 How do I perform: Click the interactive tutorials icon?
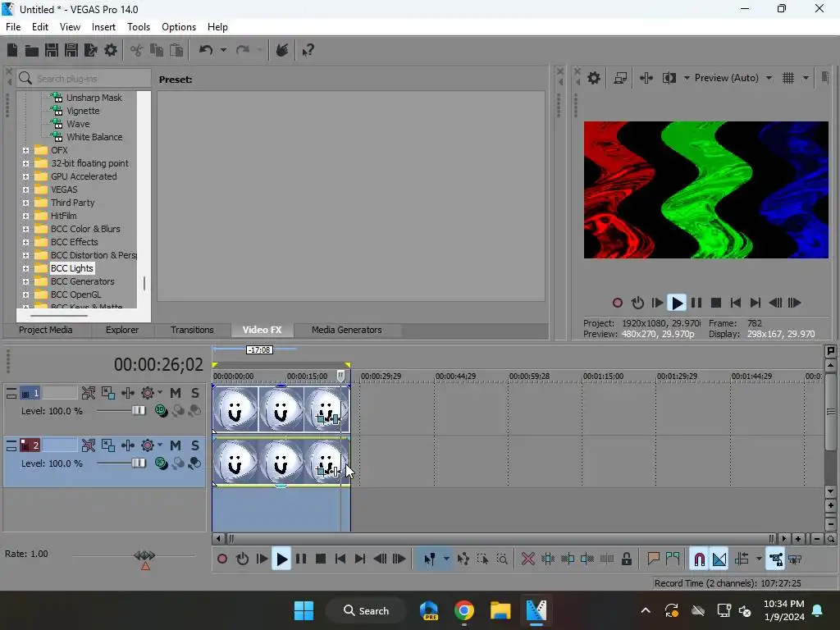click(282, 50)
